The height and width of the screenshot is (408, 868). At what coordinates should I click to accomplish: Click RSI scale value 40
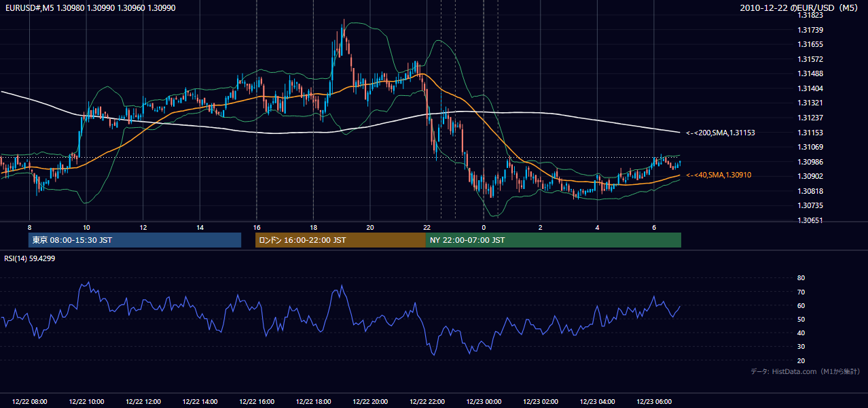pyautogui.click(x=801, y=333)
